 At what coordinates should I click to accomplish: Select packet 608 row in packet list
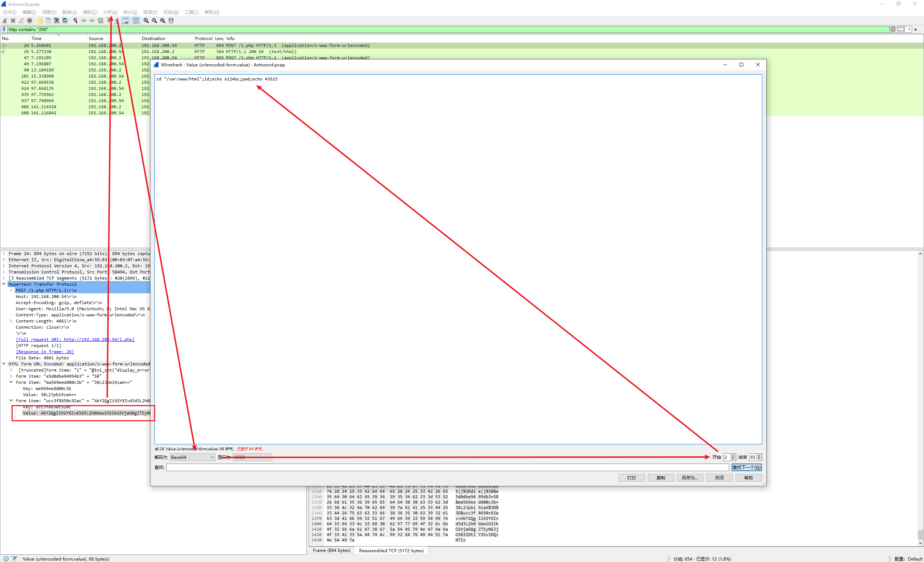tap(75, 113)
